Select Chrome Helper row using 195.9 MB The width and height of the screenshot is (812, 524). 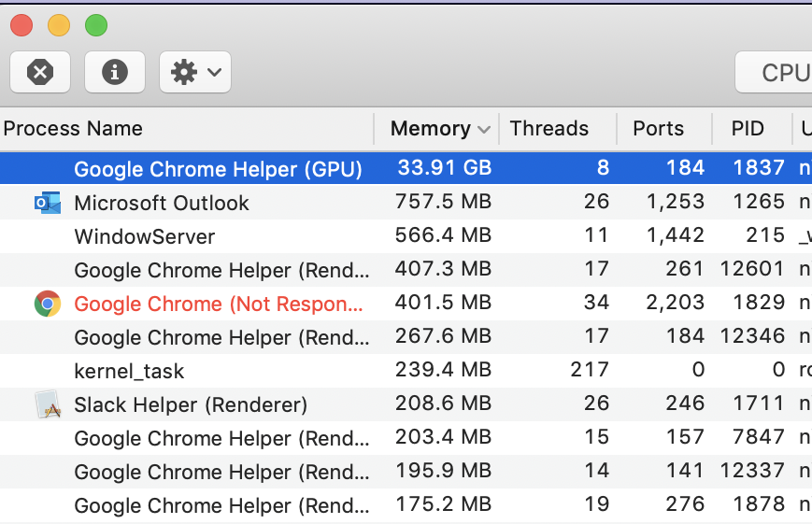click(406, 472)
